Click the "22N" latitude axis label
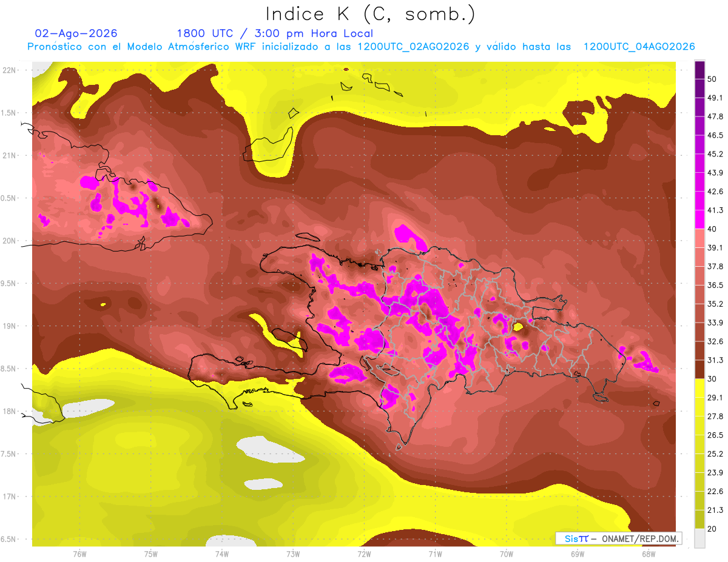 pyautogui.click(x=10, y=70)
